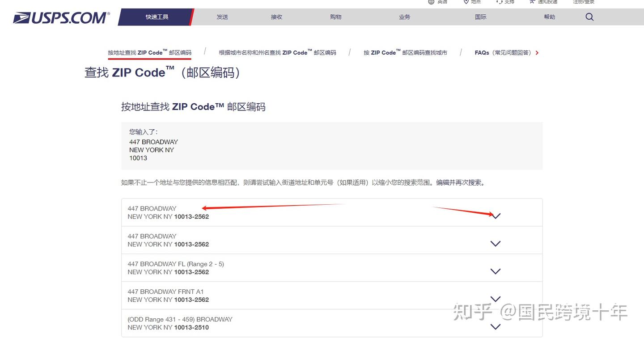Open the 注册/登录 link
This screenshot has width=644, height=338.
coord(584,2)
